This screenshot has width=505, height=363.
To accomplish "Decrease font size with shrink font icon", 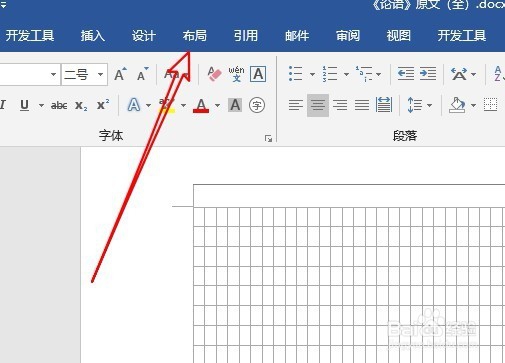I will 143,74.
